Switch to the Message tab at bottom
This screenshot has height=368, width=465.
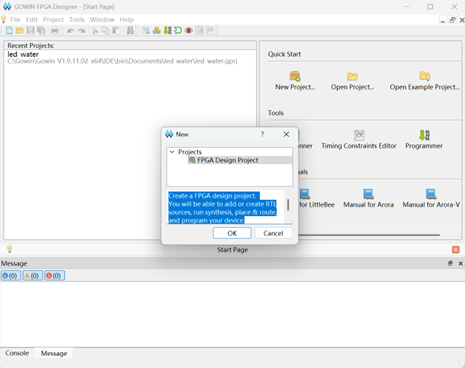click(x=54, y=353)
